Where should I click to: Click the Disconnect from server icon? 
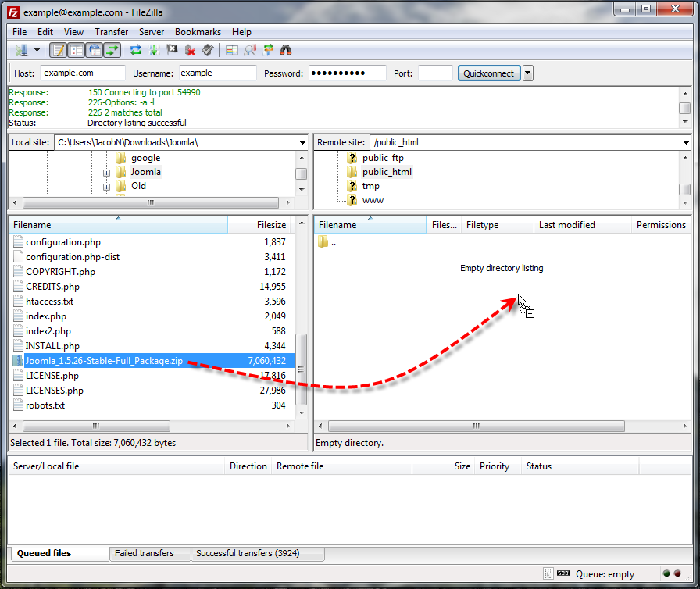(x=190, y=51)
